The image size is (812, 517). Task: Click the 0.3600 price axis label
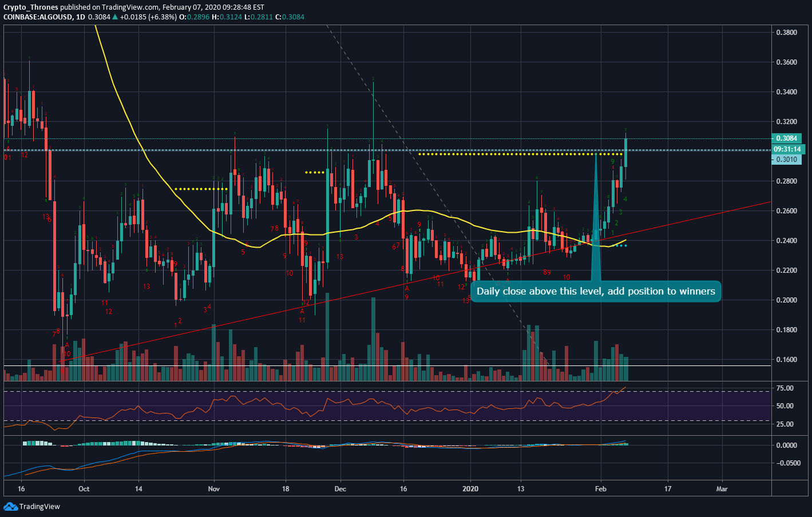pyautogui.click(x=786, y=62)
